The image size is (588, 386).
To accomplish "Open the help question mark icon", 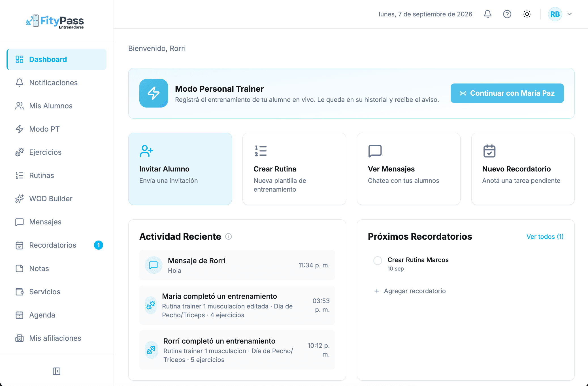I will coord(507,14).
